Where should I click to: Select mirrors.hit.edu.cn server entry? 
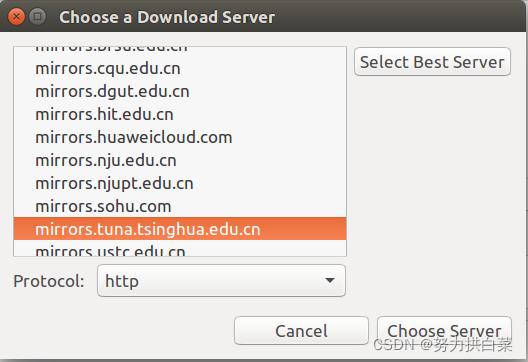(x=180, y=114)
